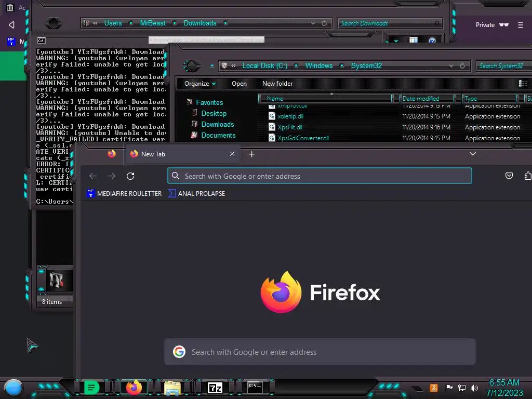Go to Local Disk (C:) breadcrumb
This screenshot has width=532, height=399.
click(264, 66)
